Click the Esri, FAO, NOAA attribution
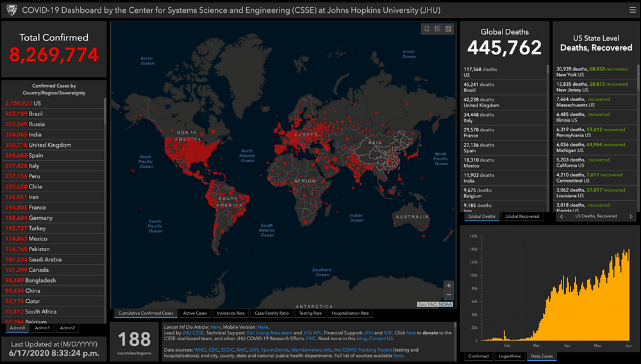The height and width of the screenshot is (364, 641). [435, 304]
